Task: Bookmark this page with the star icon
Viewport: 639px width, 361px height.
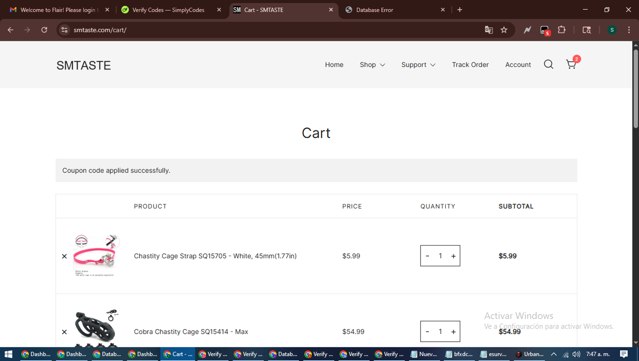Action: (x=504, y=30)
